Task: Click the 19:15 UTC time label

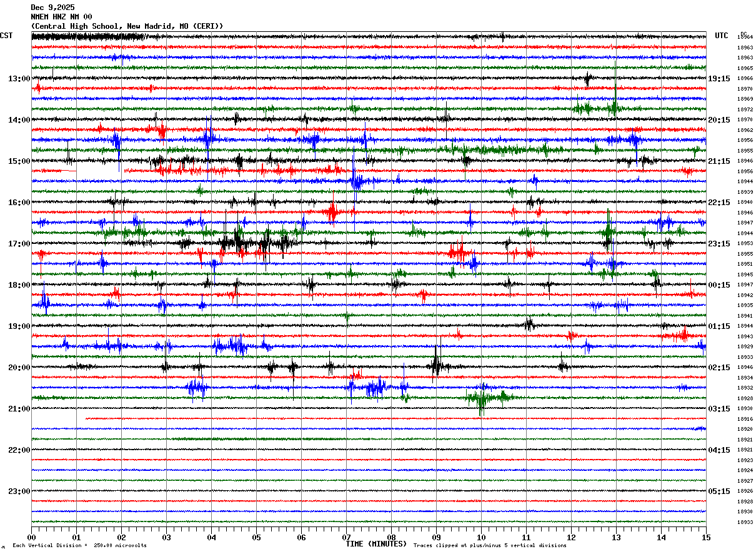Action: click(x=719, y=79)
